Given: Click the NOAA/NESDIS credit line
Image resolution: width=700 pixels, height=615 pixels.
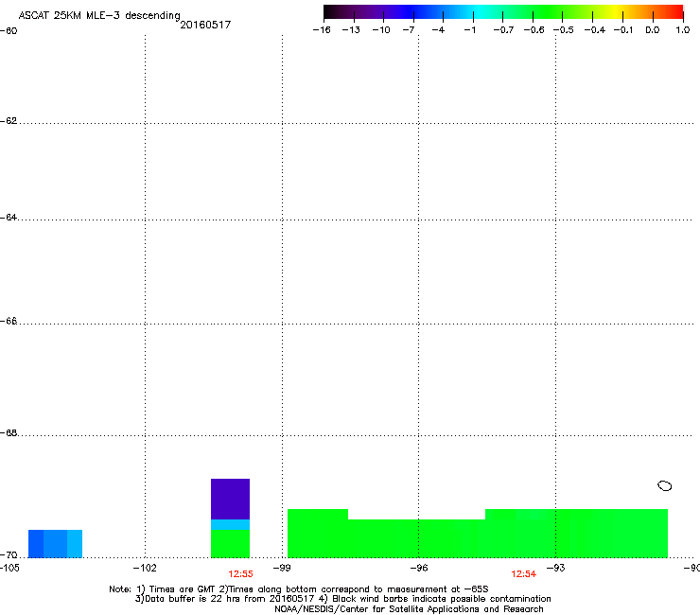Looking at the screenshot, I should 409,609.
